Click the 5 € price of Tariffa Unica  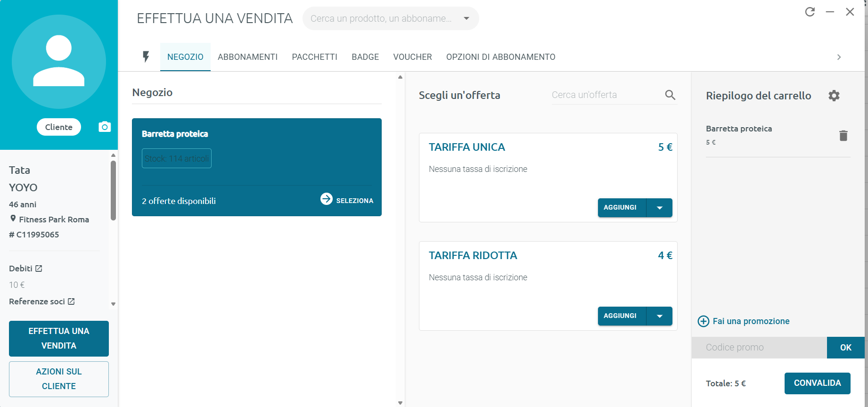pyautogui.click(x=665, y=147)
